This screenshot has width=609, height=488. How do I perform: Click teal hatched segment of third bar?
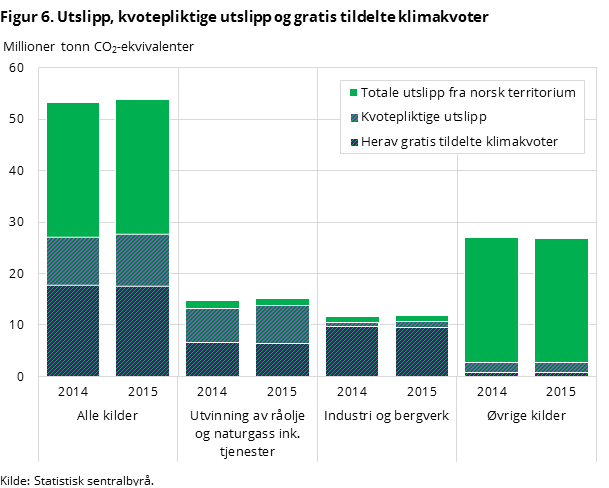tap(212, 325)
